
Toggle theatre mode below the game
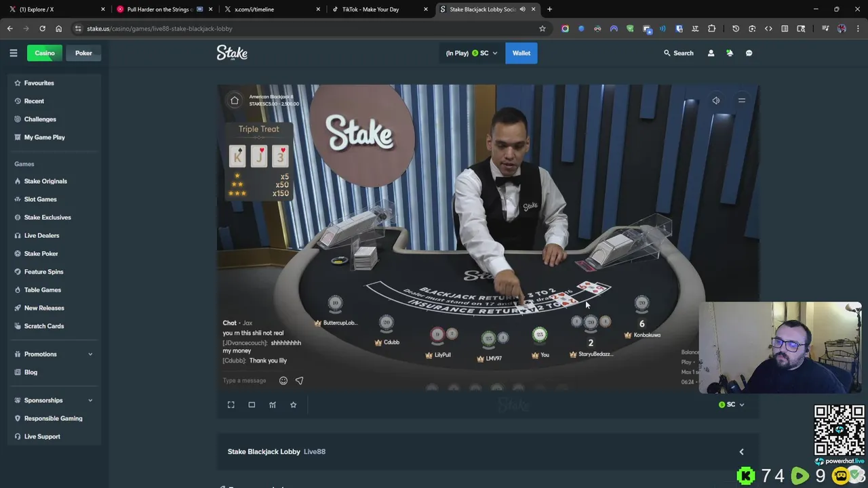coord(252,405)
